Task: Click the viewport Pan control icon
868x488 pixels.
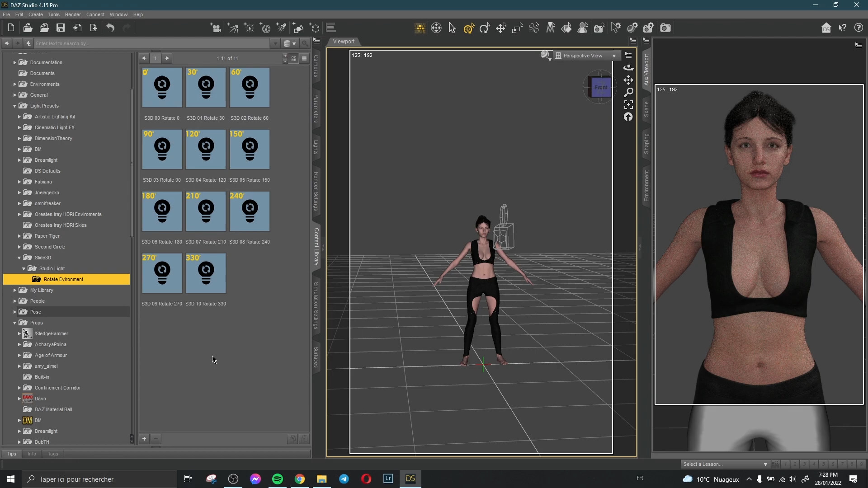Action: pyautogui.click(x=628, y=80)
